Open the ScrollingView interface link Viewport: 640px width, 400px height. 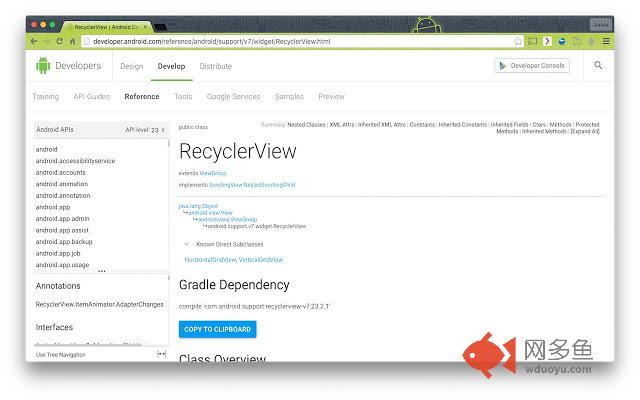pyautogui.click(x=226, y=185)
